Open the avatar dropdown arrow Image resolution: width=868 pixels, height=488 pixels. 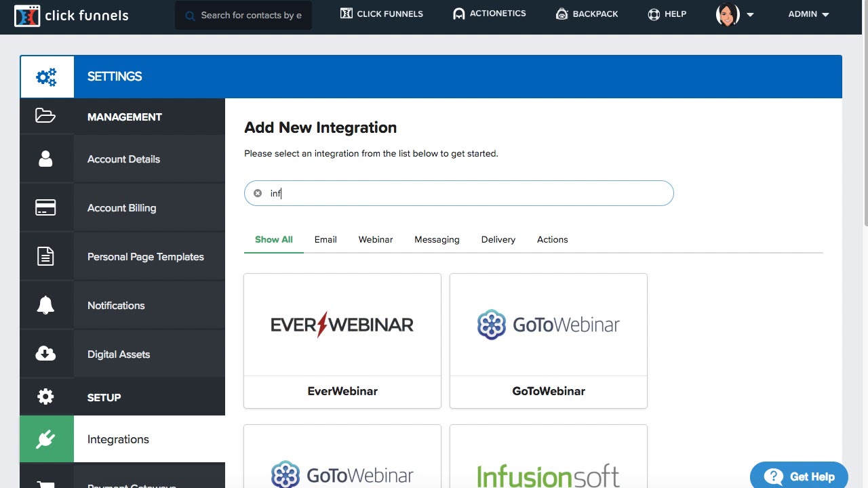tap(750, 15)
